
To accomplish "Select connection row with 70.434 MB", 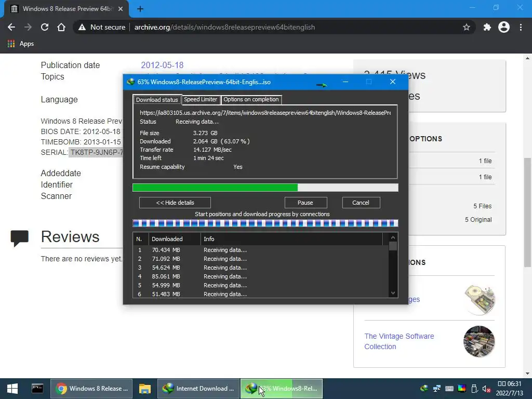I will tap(261, 250).
